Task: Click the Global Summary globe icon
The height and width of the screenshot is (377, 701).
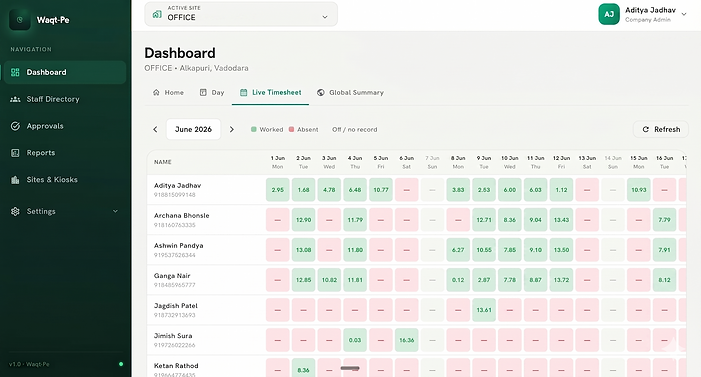Action: click(x=321, y=93)
